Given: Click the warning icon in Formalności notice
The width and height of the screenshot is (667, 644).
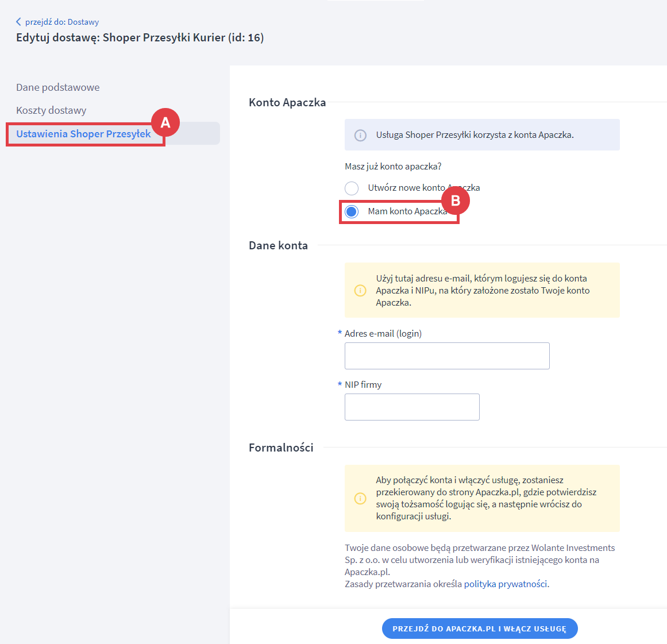Looking at the screenshot, I should (x=360, y=498).
